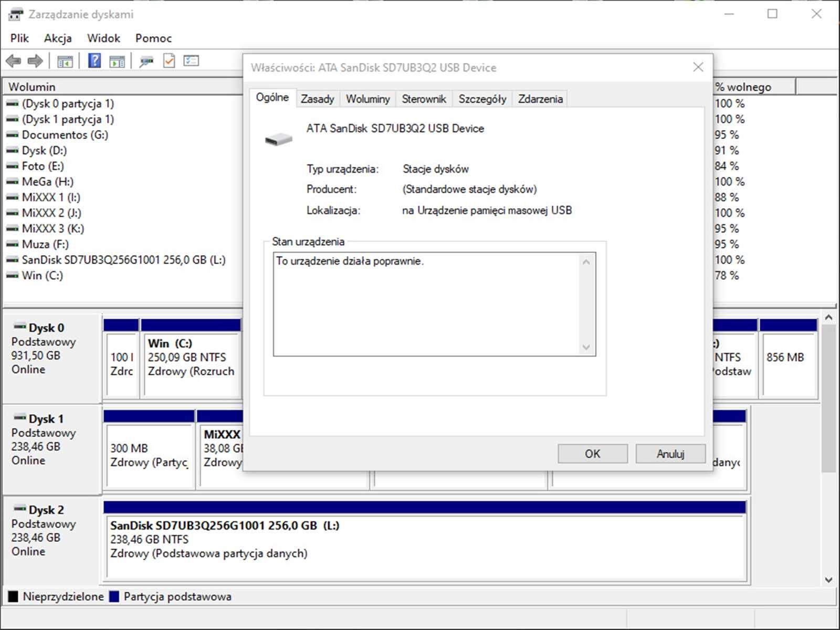Open the Plik menu

point(19,38)
